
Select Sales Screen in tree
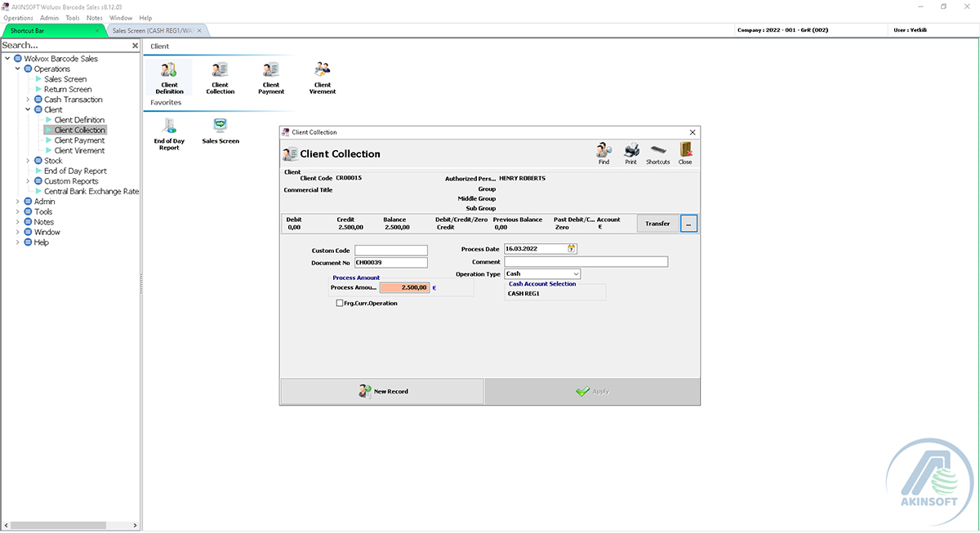65,79
